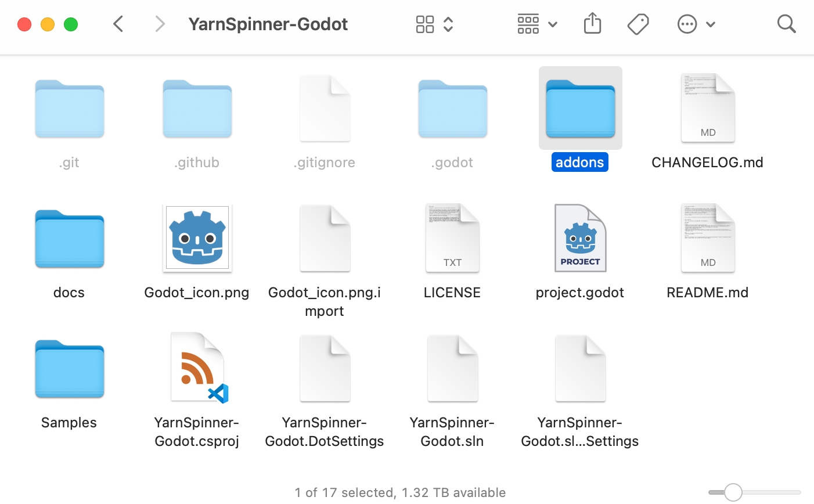814x504 pixels.
Task: Click the Search magnifier icon
Action: pyautogui.click(x=786, y=24)
